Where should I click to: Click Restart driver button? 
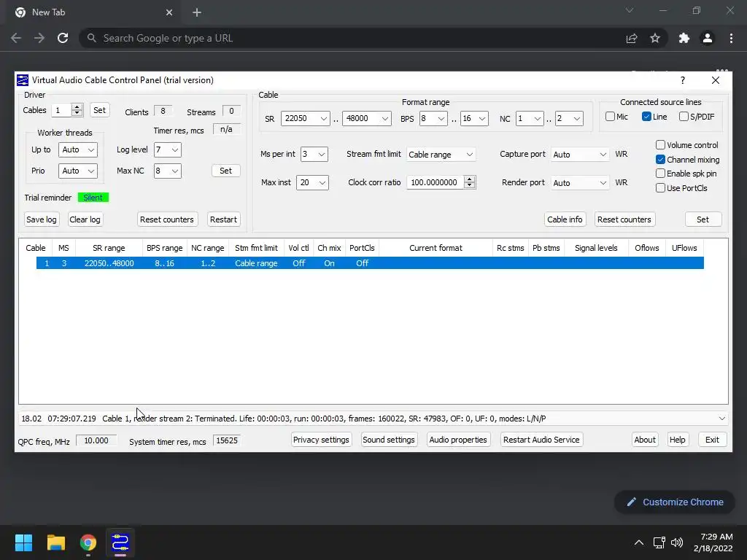[x=223, y=219]
